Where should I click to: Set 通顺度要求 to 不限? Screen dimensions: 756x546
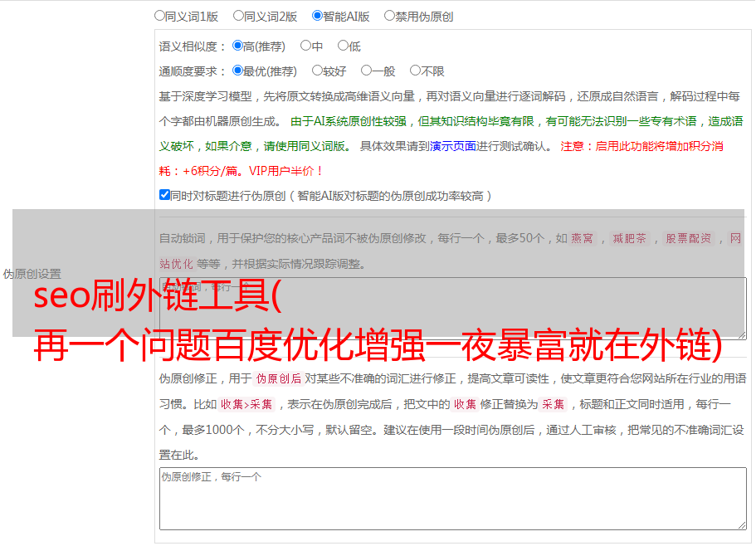(x=415, y=71)
